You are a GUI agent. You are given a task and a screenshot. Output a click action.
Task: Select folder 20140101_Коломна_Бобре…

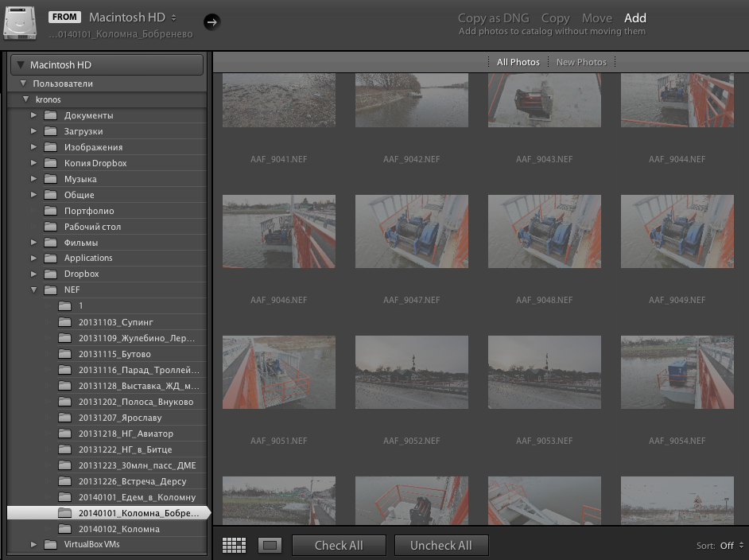click(109, 513)
